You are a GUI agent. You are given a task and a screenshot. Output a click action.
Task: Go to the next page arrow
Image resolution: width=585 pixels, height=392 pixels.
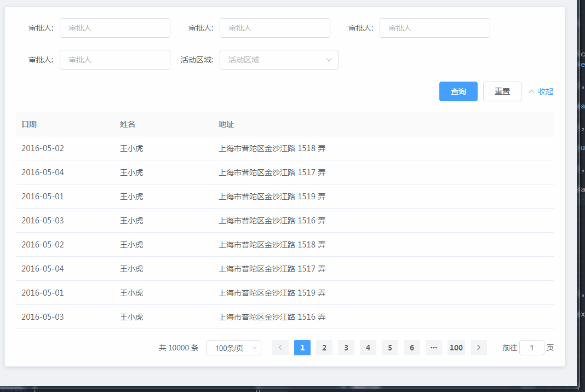[479, 348]
